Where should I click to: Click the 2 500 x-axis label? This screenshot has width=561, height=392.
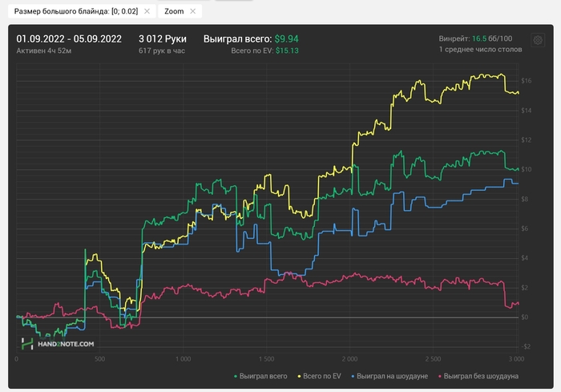point(434,359)
